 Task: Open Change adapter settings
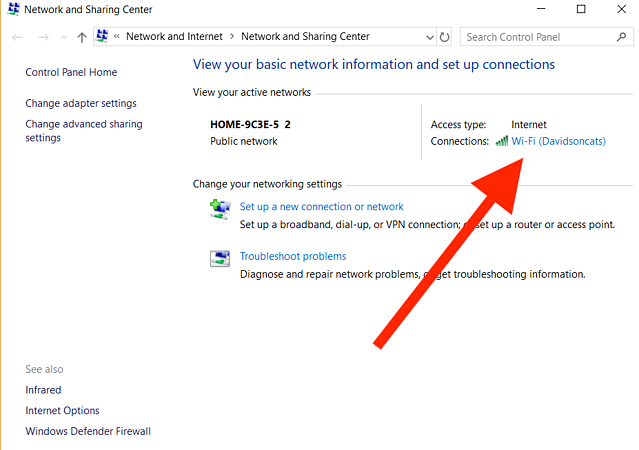click(81, 103)
